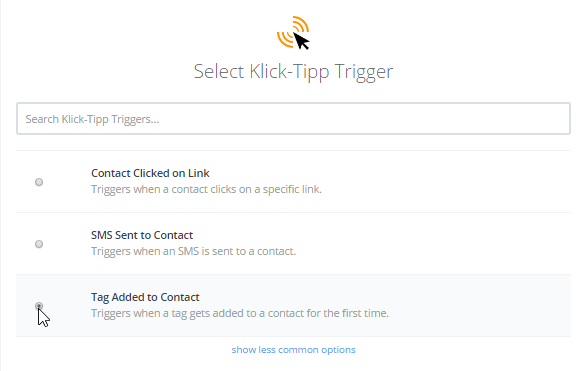Click the highlighted Tag Added to Contact row

pos(293,306)
